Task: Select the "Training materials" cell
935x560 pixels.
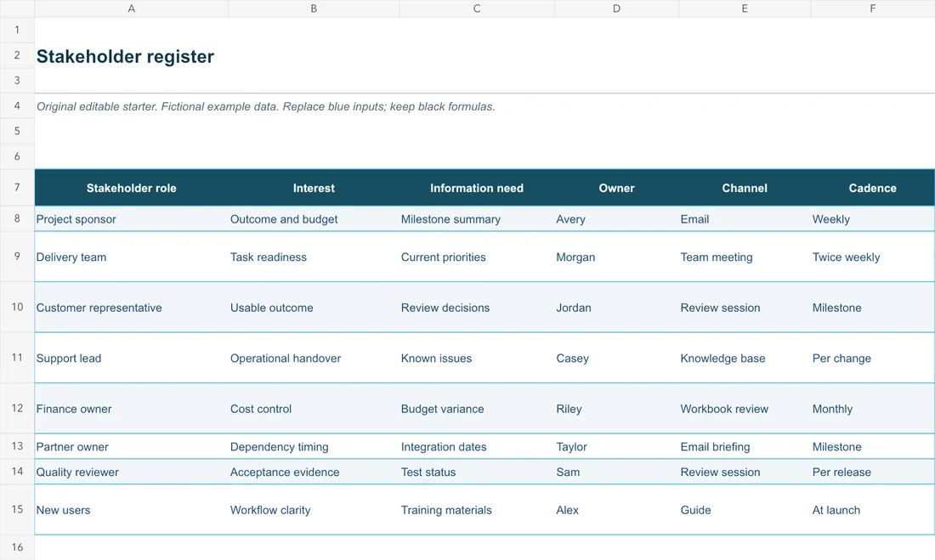Action: [x=477, y=510]
